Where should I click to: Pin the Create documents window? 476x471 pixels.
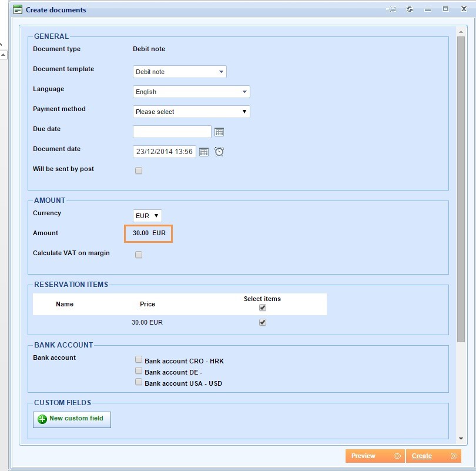(x=391, y=9)
